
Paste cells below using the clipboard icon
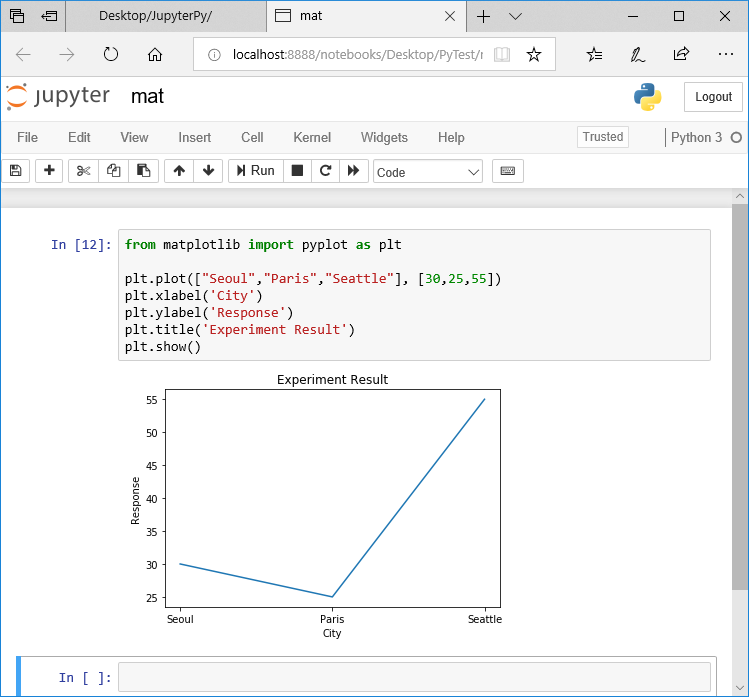click(x=143, y=171)
